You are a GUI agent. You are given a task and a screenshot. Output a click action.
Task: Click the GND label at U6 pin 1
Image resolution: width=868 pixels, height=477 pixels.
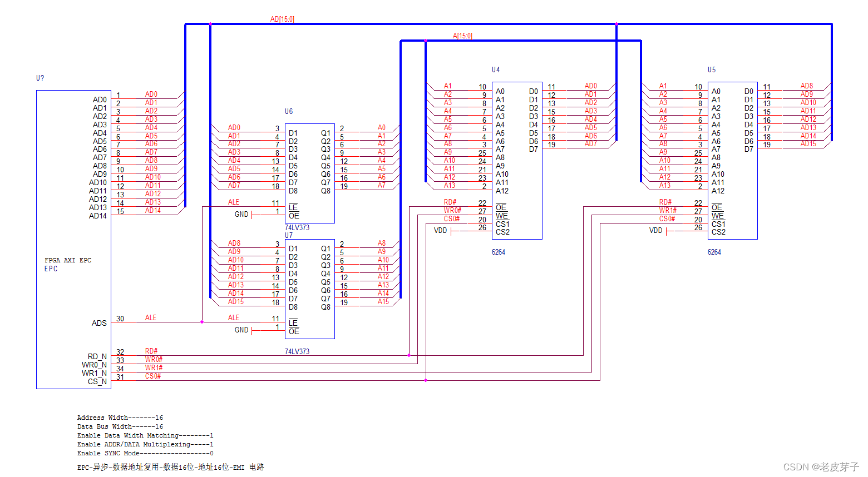(241, 214)
